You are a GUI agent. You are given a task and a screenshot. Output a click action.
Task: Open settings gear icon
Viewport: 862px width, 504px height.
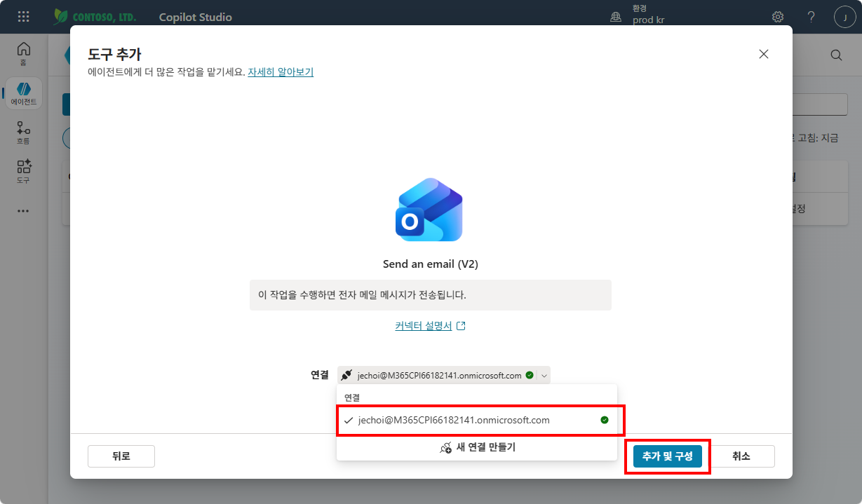[x=778, y=17]
